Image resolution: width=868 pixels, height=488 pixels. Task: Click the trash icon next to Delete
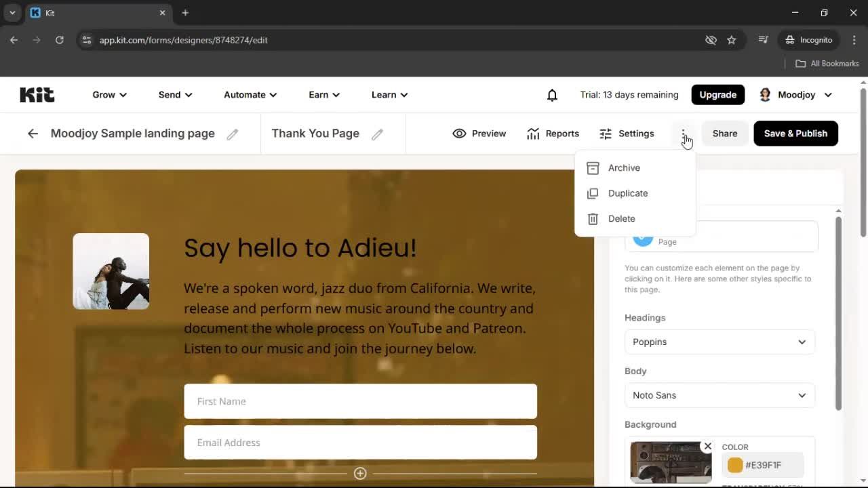(x=592, y=218)
